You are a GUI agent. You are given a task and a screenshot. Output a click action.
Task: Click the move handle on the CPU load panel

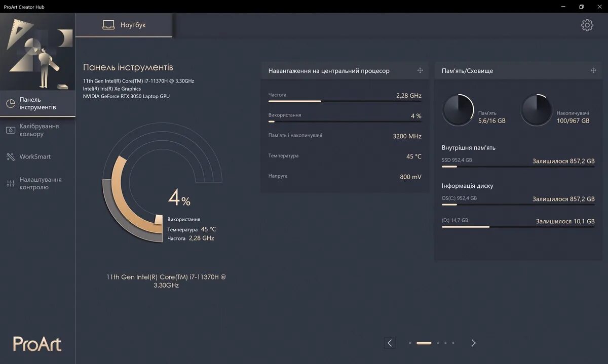point(420,70)
